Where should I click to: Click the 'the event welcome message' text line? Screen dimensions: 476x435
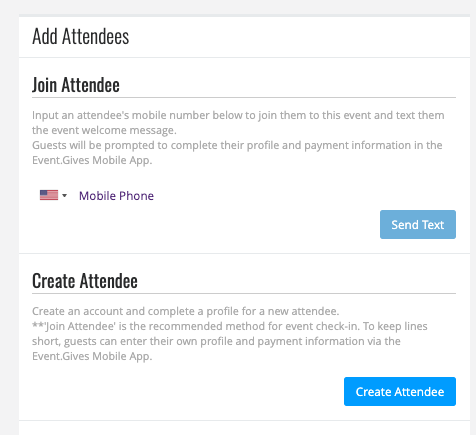point(104,130)
